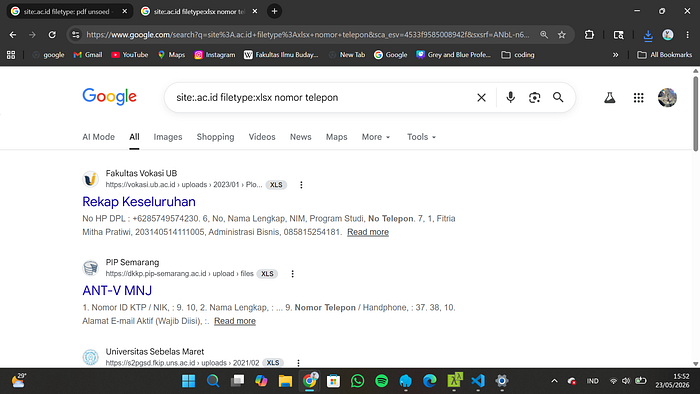Launch Visual Studio Code from the taskbar
The image size is (700, 394).
pos(478,381)
